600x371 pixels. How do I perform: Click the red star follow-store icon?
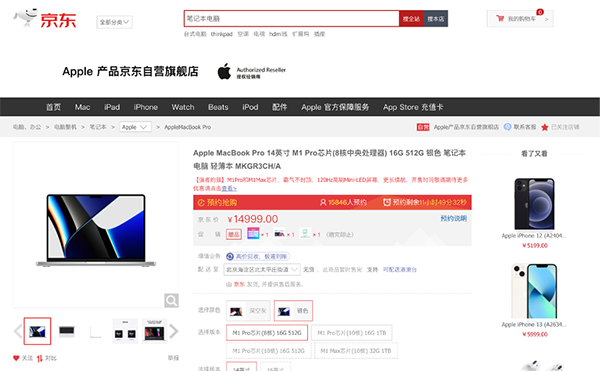pos(545,127)
